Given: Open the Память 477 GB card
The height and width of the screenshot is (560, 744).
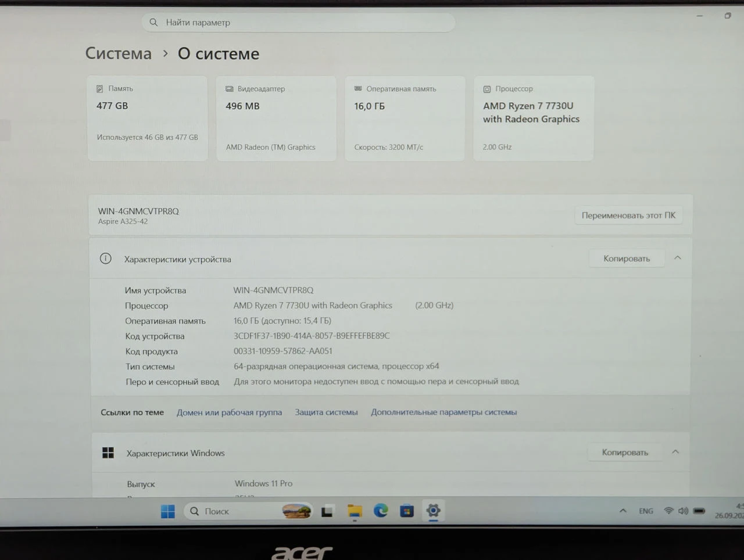Looking at the screenshot, I should (148, 119).
